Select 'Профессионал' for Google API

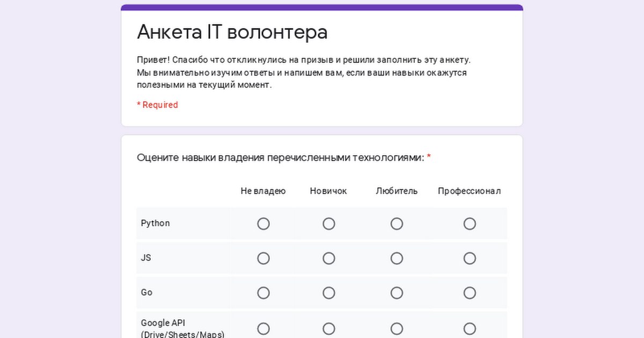pos(470,329)
